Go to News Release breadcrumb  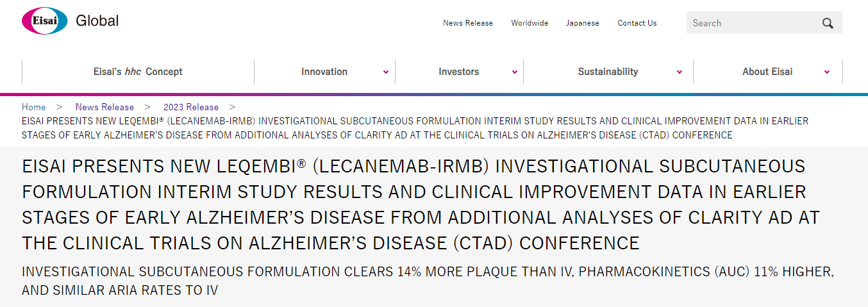coord(104,107)
